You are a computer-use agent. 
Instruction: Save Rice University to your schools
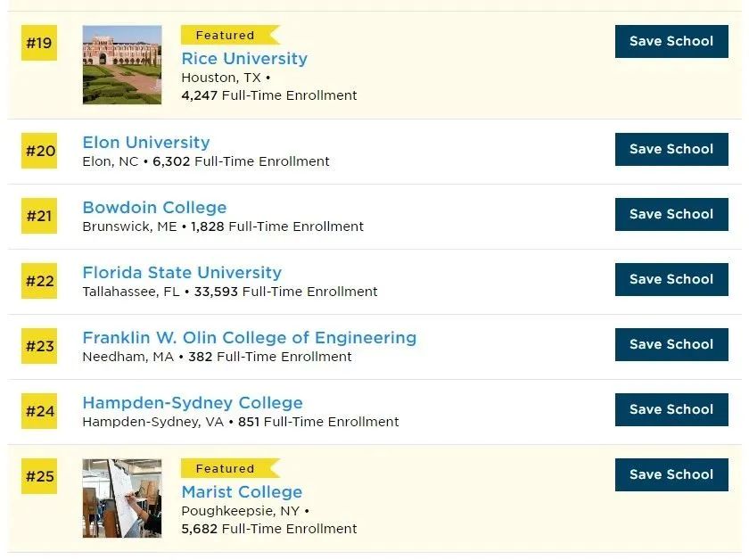pyautogui.click(x=671, y=42)
